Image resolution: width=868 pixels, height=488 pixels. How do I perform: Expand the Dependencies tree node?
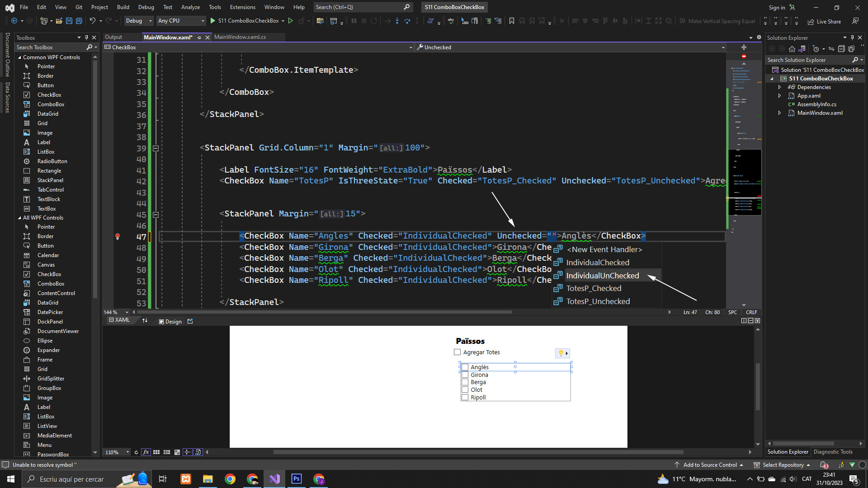pos(779,87)
